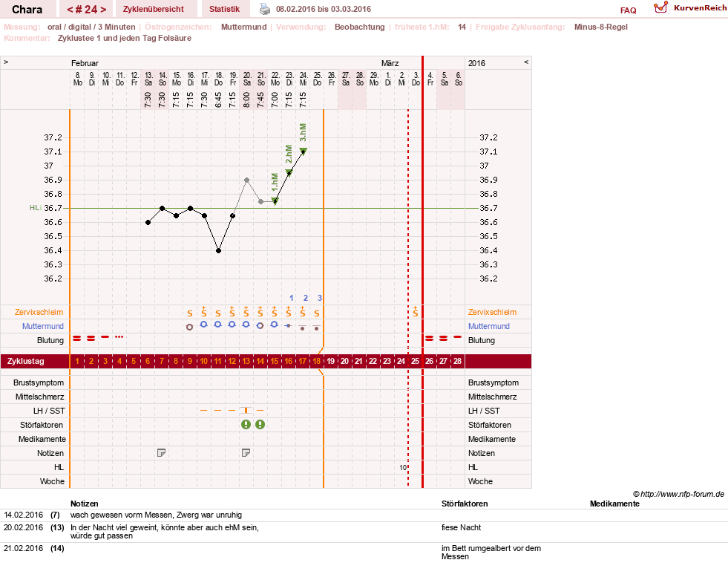
Task: Click the Muttermund symbol on day 10
Action: point(203,325)
